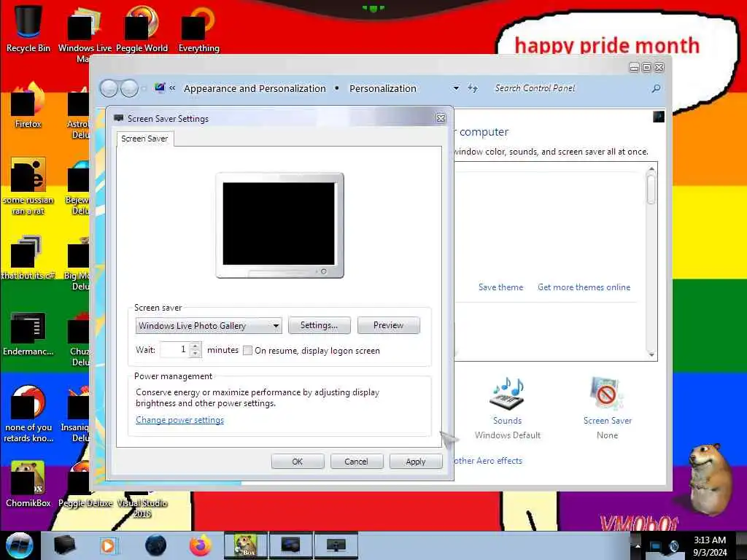Switch to the Personalization taskbar window
Screen dimensions: 747x560
coord(290,545)
